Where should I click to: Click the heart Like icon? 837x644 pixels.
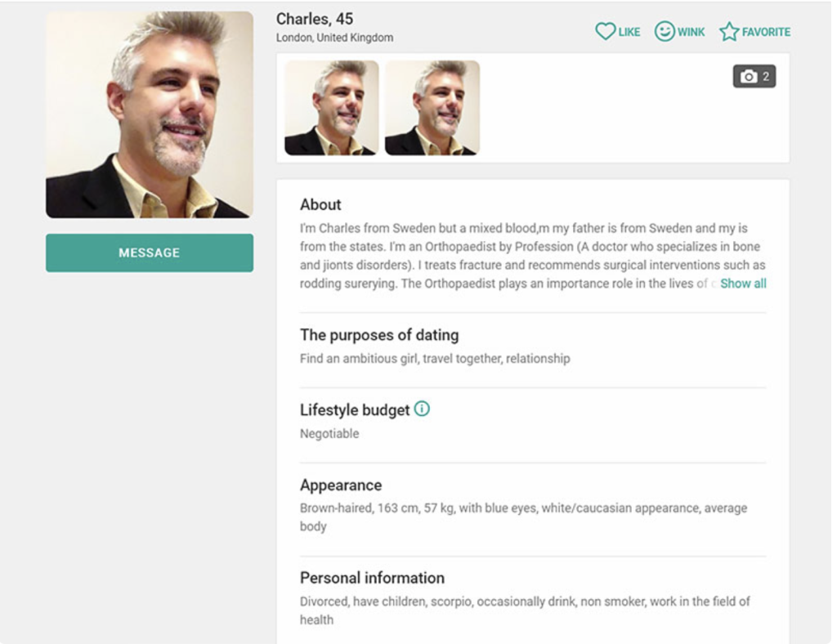tap(605, 32)
